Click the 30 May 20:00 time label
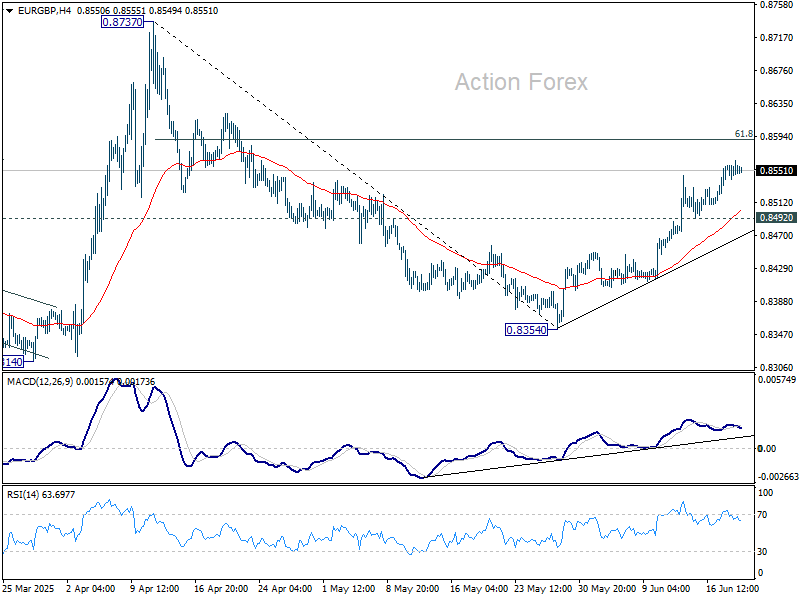This screenshot has height=600, width=800. pos(607,589)
